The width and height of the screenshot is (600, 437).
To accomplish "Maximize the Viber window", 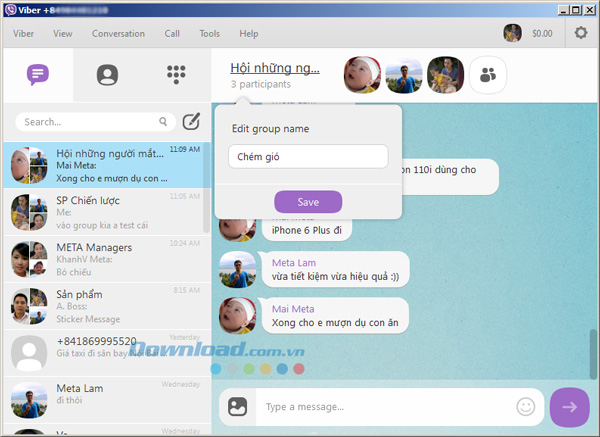I will 576,10.
